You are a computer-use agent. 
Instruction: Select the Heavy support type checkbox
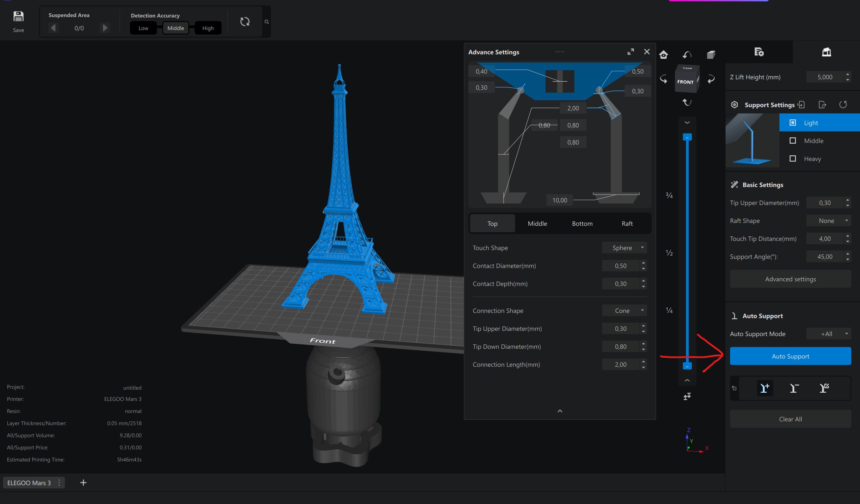point(793,159)
